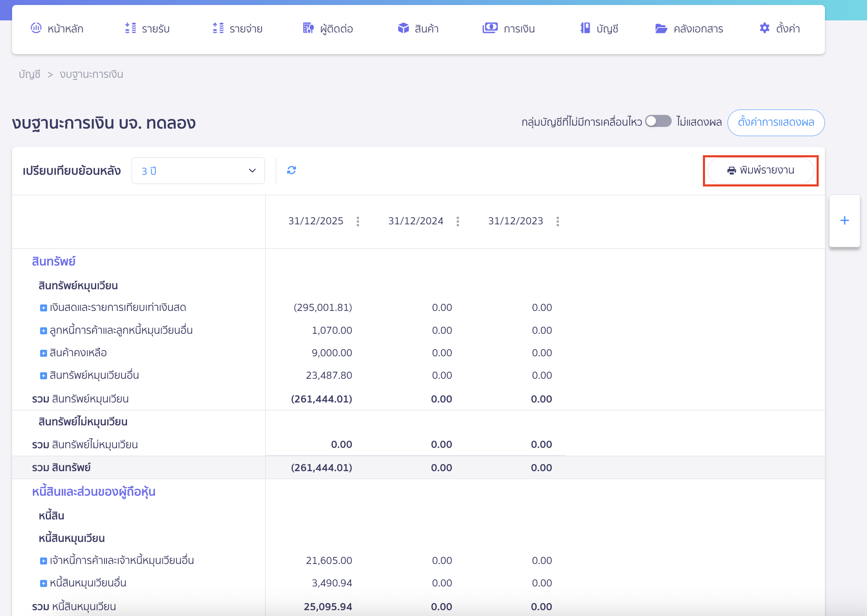The width and height of the screenshot is (867, 616).
Task: Expand the ลูกหนี้การค้าและลูกหนี้หมุนเวียนอื่น row
Action: point(43,331)
